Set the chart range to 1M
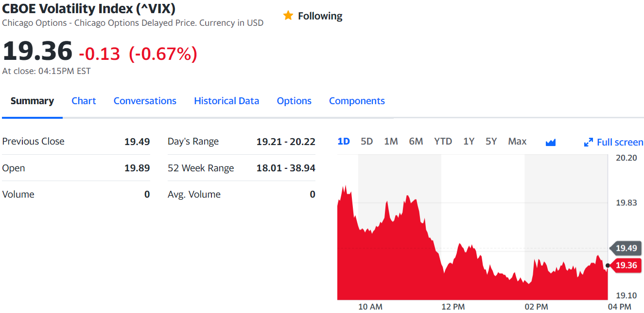 [391, 141]
